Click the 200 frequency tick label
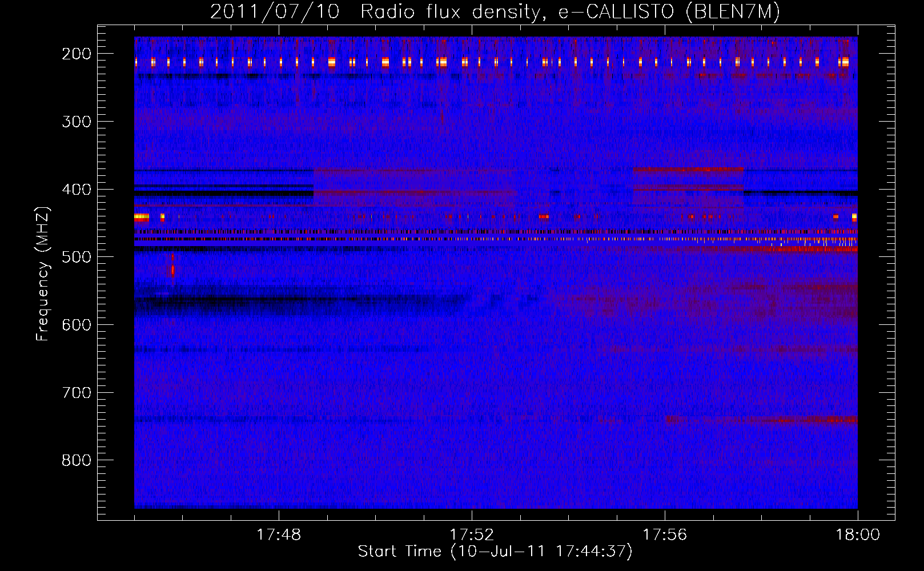The width and height of the screenshot is (924, 571). point(77,54)
